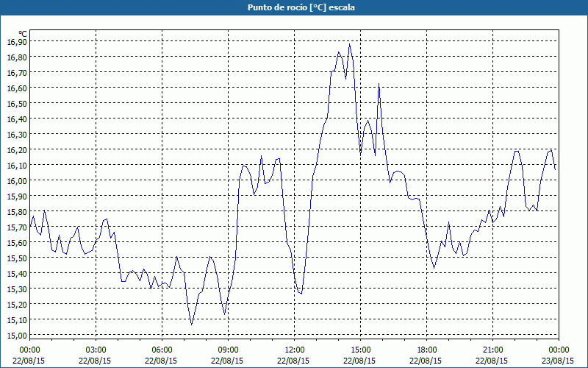Click the 06:00 time axis label
Screen dimensions: 588x368
(162, 350)
